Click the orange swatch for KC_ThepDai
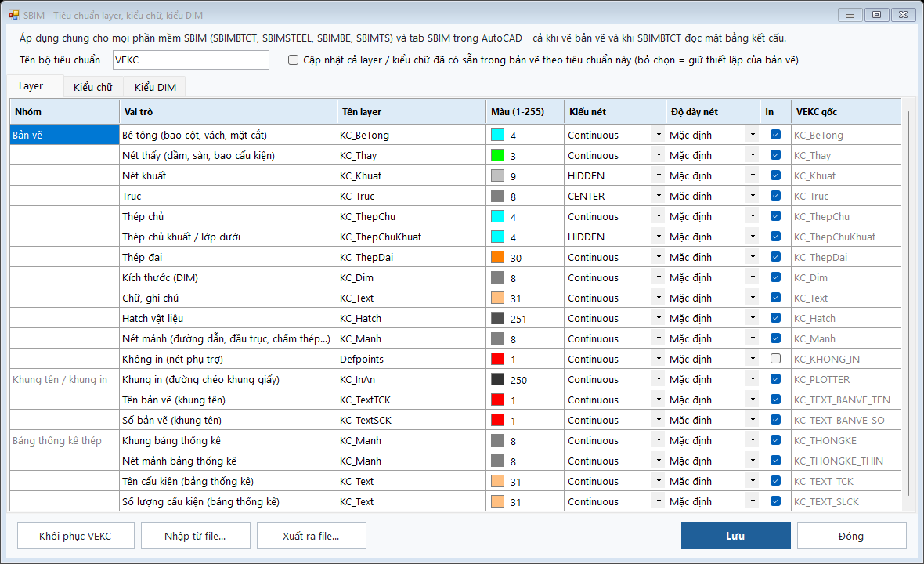The height and width of the screenshot is (564, 924). tap(498, 257)
